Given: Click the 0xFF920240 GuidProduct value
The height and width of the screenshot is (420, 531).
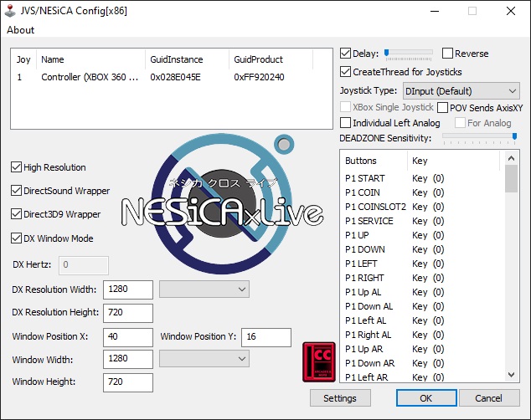Looking at the screenshot, I should click(259, 77).
